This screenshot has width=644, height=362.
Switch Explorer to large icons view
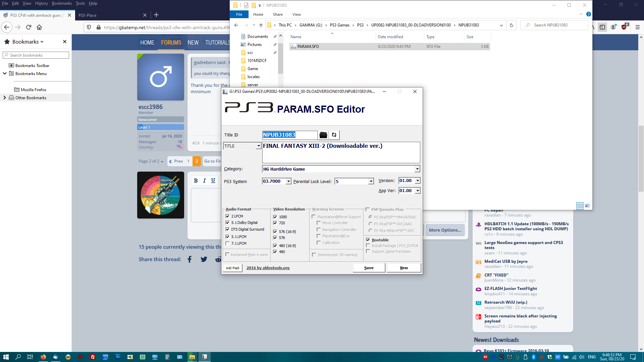click(x=587, y=206)
